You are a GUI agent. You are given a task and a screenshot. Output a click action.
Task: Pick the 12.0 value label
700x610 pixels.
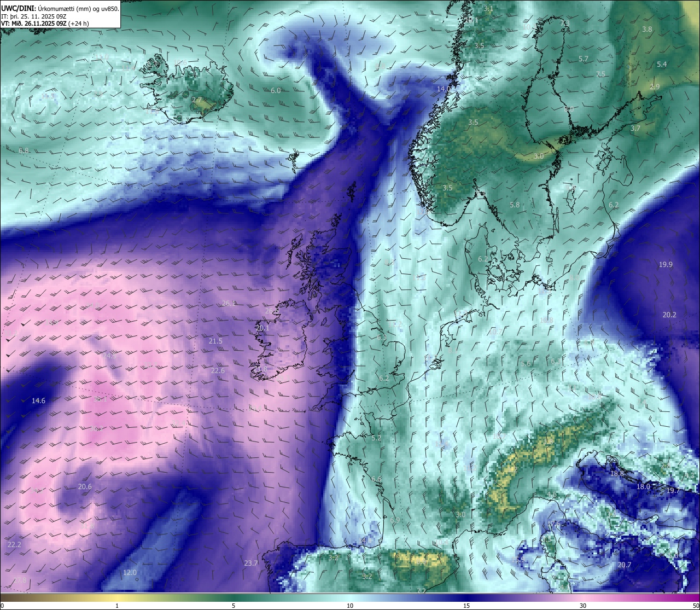pyautogui.click(x=130, y=573)
